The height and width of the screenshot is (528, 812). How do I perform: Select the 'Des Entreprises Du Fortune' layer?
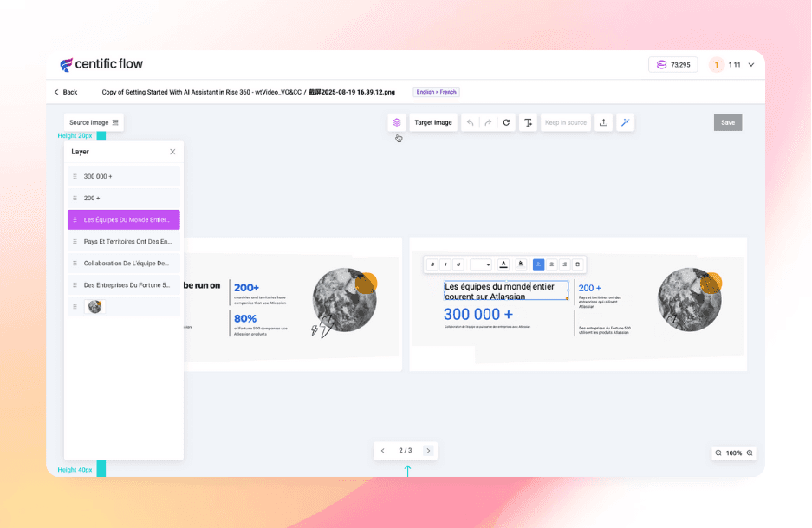click(124, 285)
